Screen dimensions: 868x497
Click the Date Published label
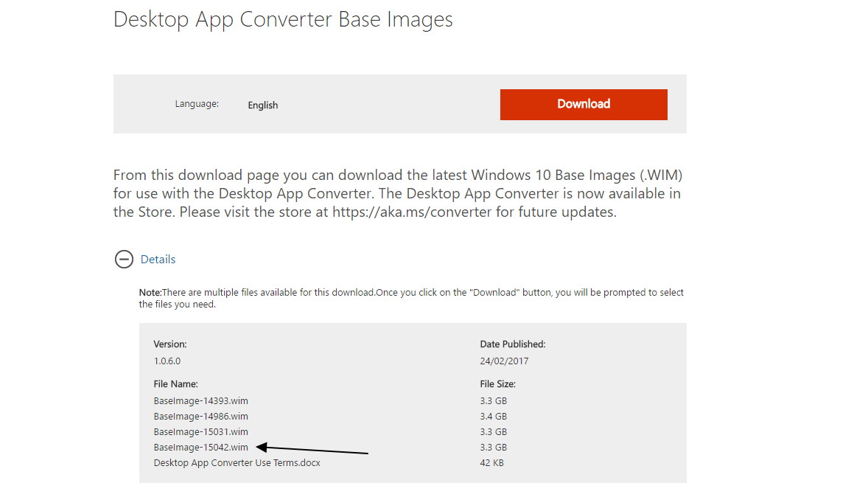(513, 344)
